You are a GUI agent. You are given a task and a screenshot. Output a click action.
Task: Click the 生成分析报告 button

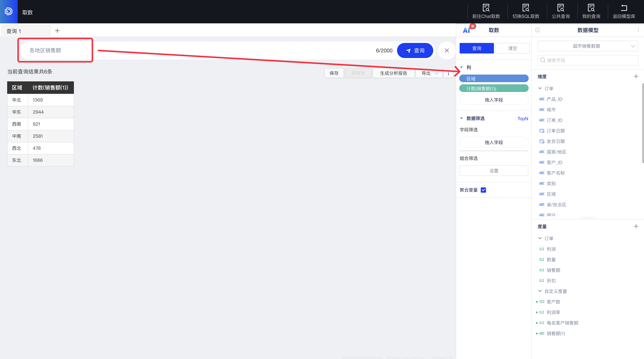click(393, 73)
